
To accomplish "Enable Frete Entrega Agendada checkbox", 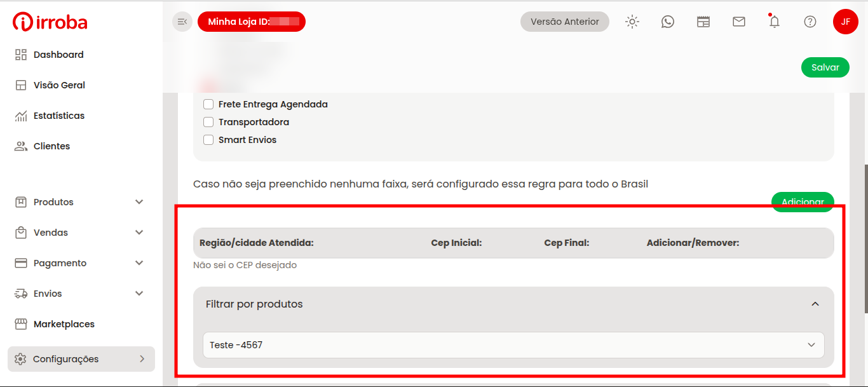I will click(208, 104).
